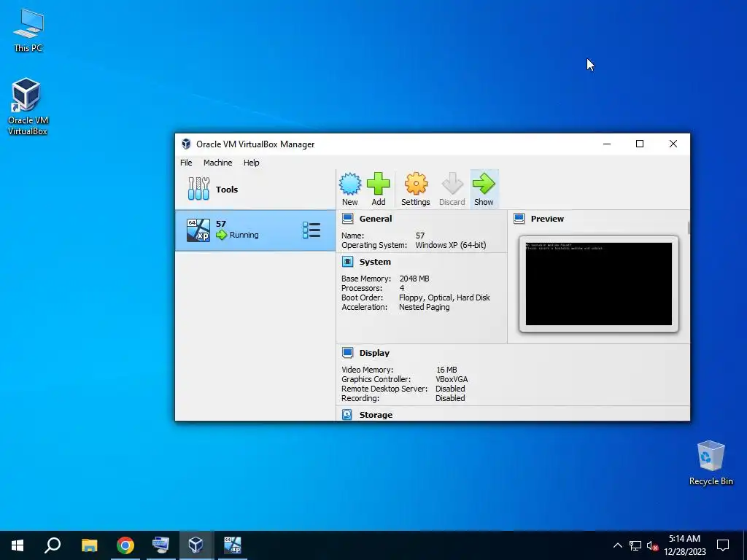Viewport: 747px width, 560px height.
Task: Click the taskbar Search magnifier icon
Action: click(53, 545)
